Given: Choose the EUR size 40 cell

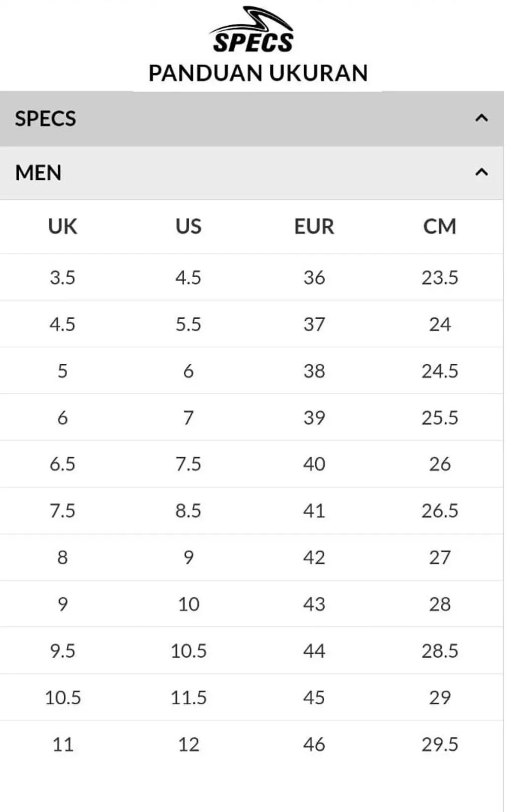Looking at the screenshot, I should click(x=314, y=464).
